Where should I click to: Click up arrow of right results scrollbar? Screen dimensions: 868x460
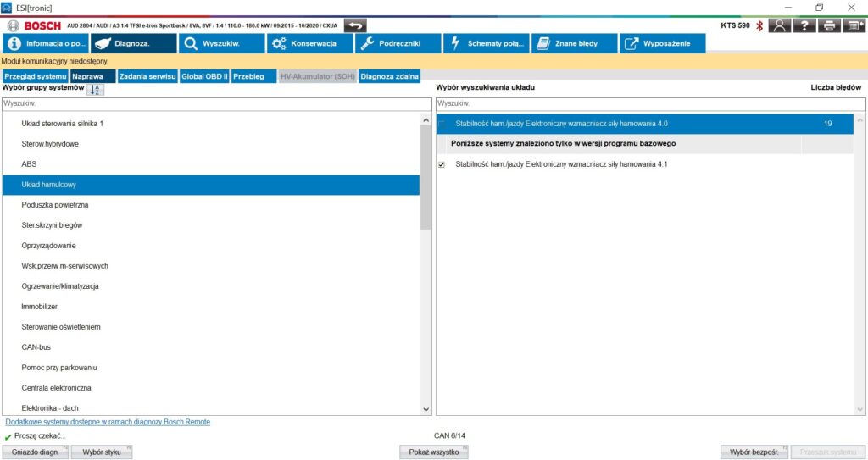point(860,121)
